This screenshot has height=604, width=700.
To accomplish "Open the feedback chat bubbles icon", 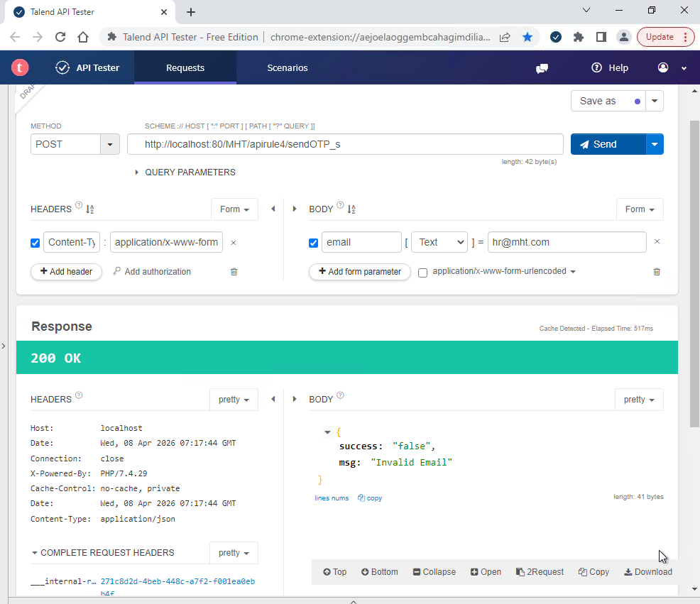I will click(542, 68).
